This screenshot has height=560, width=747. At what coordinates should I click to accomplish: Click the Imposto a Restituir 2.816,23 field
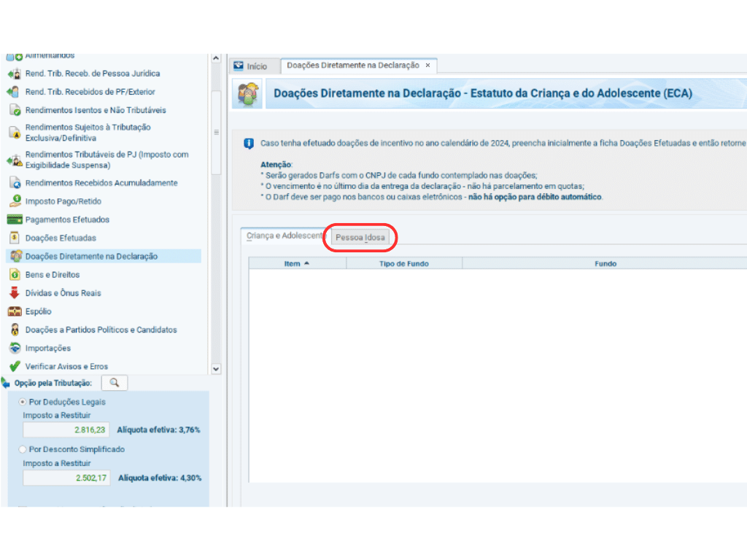[66, 430]
